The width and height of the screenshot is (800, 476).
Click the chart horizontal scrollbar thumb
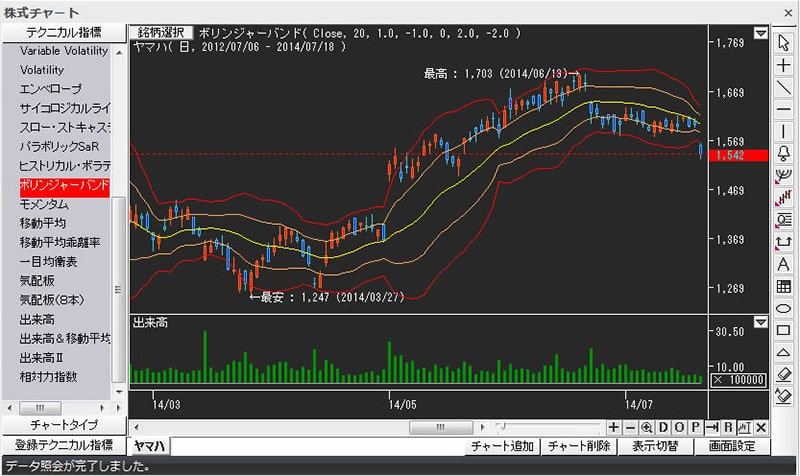point(441,427)
